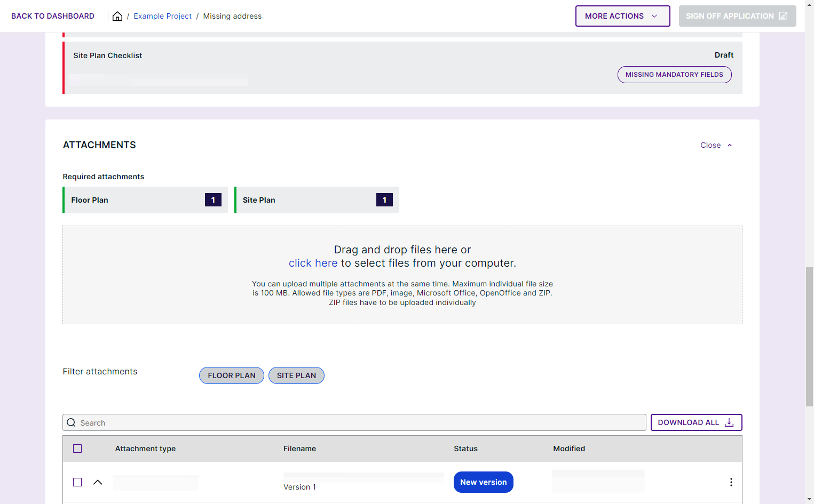The width and height of the screenshot is (814, 504).
Task: Click the New version status button
Action: (483, 482)
